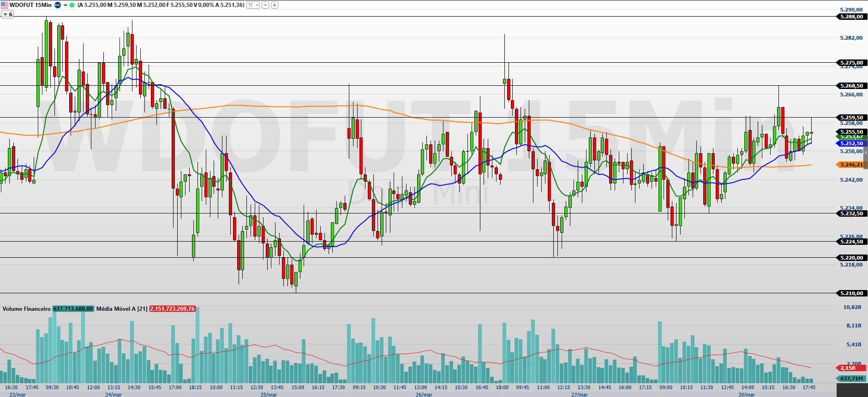Toggle the green status circle indicator

72,5
